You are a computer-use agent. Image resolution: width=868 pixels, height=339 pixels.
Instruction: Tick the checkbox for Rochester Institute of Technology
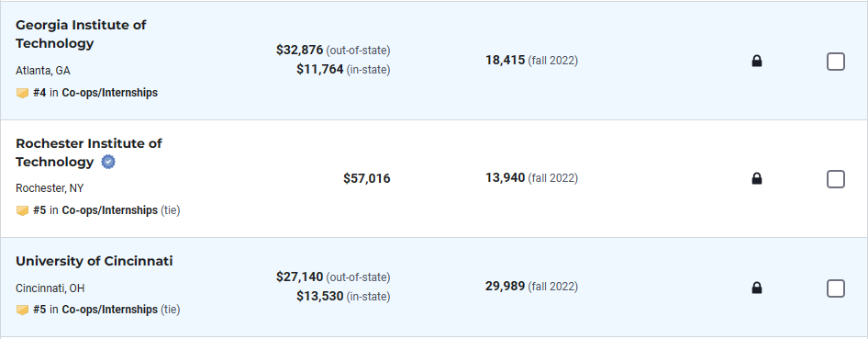click(835, 179)
